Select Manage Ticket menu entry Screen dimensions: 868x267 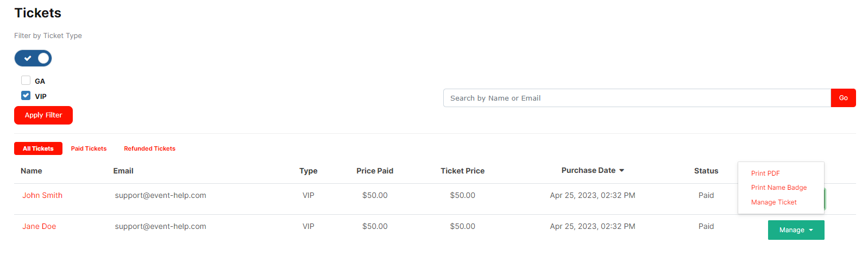tap(773, 202)
